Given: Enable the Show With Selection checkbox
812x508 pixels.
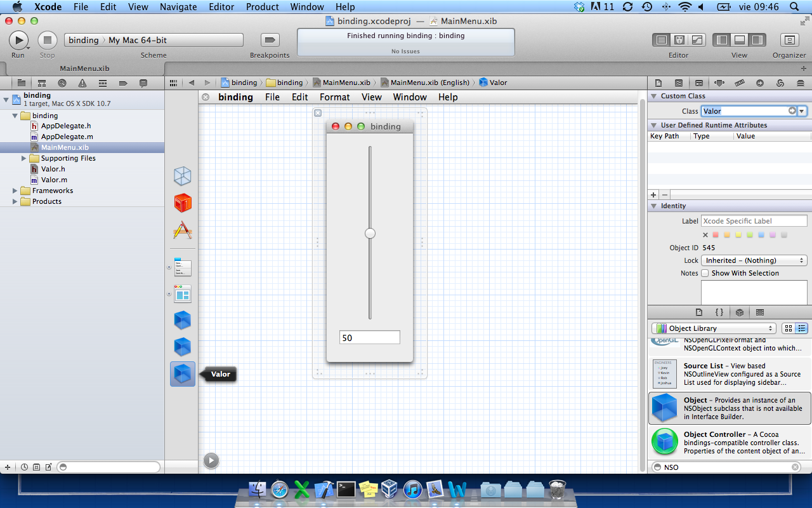Looking at the screenshot, I should pos(705,272).
